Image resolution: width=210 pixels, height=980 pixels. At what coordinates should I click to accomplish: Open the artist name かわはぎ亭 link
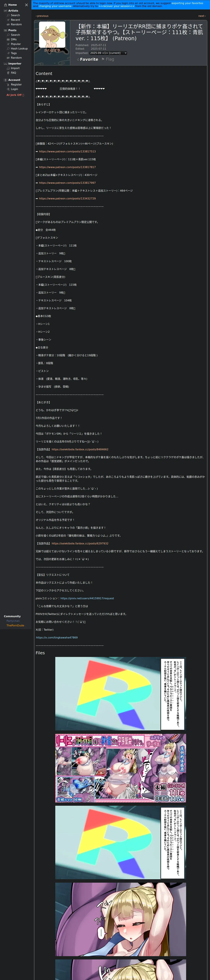click(52, 50)
